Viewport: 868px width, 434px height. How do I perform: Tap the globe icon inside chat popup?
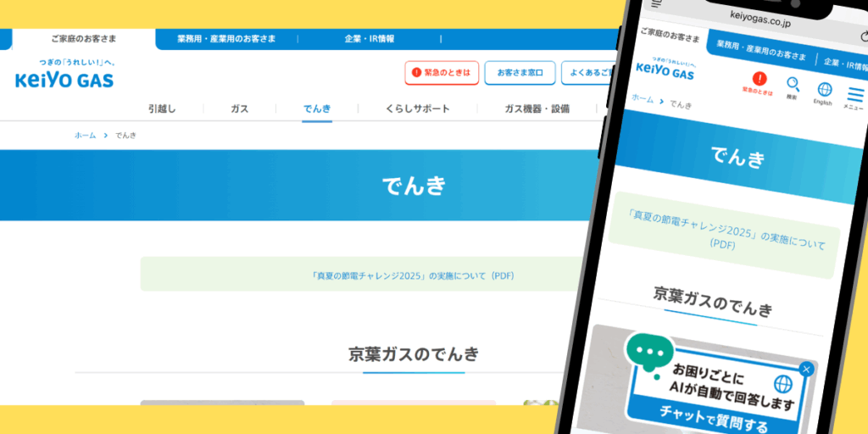783,384
